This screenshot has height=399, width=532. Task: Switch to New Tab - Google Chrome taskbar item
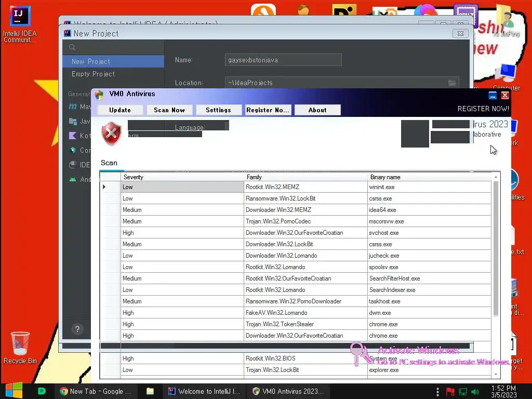tap(96, 391)
